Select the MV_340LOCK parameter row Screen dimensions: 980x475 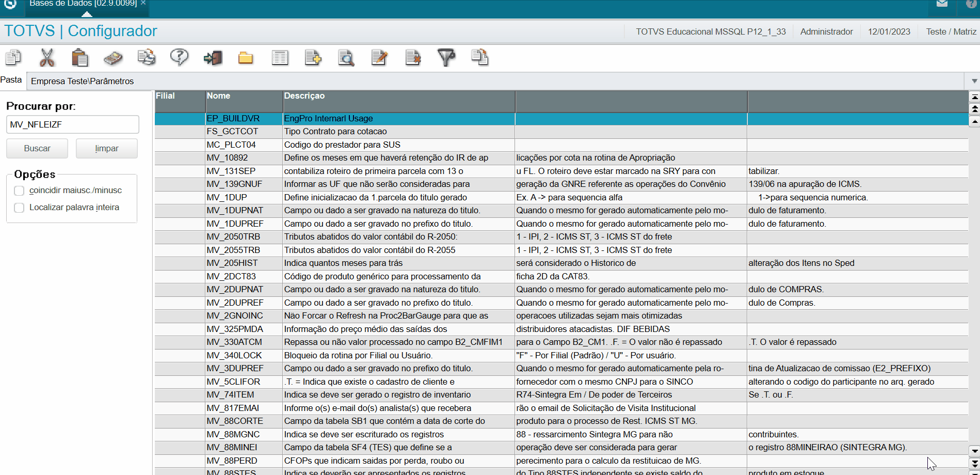(x=561, y=356)
